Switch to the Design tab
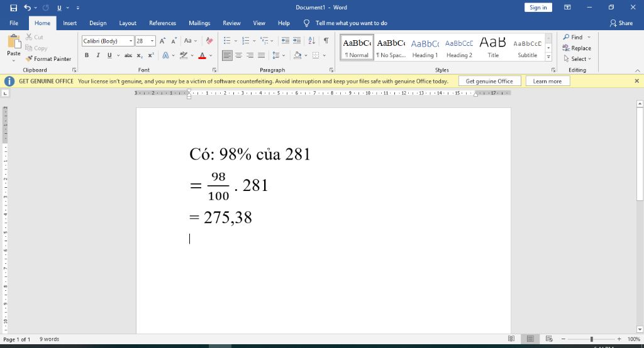The image size is (644, 348). [97, 23]
